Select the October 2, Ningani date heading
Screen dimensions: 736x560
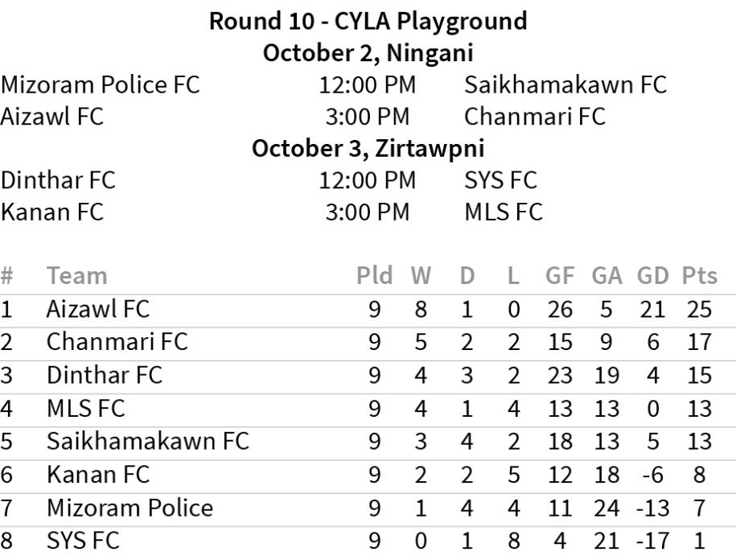click(x=368, y=52)
